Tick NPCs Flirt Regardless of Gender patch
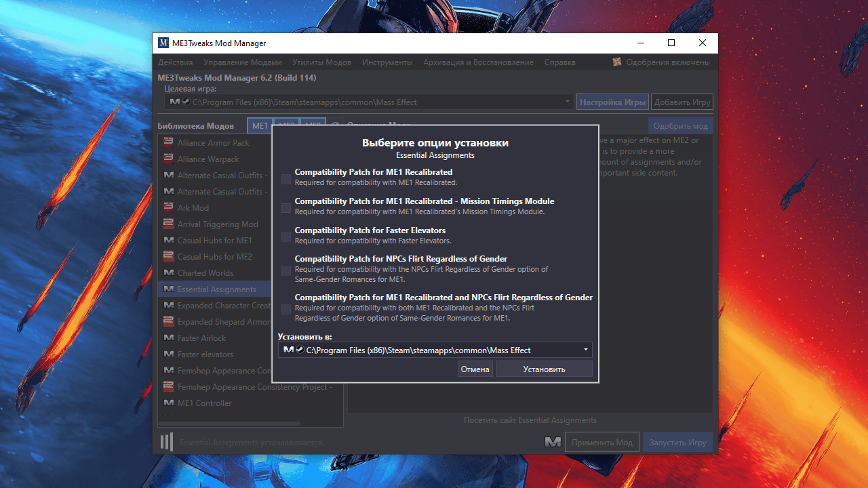The image size is (868, 488). tap(286, 270)
